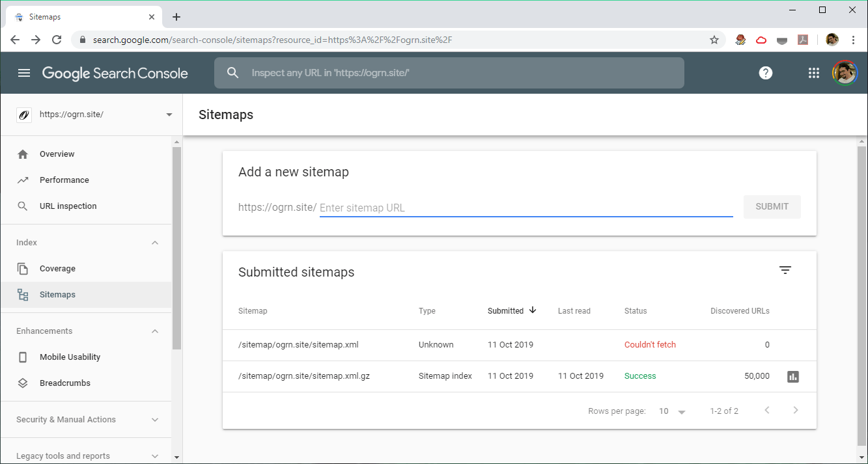Go to next page of sitemaps
The width and height of the screenshot is (868, 464).
795,411
